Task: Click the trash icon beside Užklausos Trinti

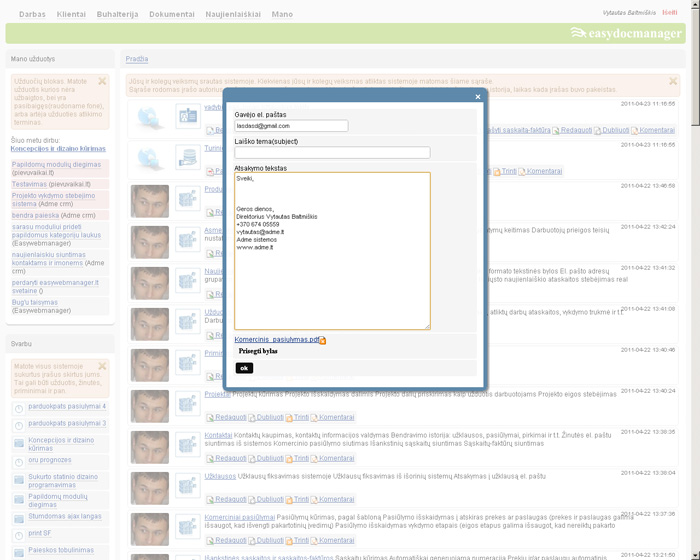Action: [x=289, y=500]
